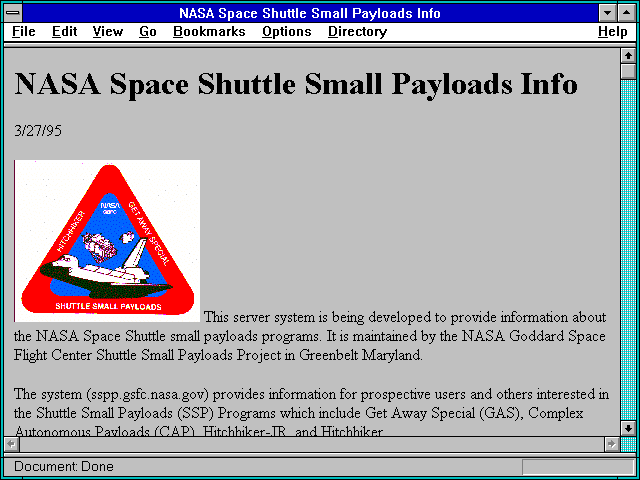Click the text Get Away Special (GAS)
The image size is (640, 480).
[x=443, y=413]
